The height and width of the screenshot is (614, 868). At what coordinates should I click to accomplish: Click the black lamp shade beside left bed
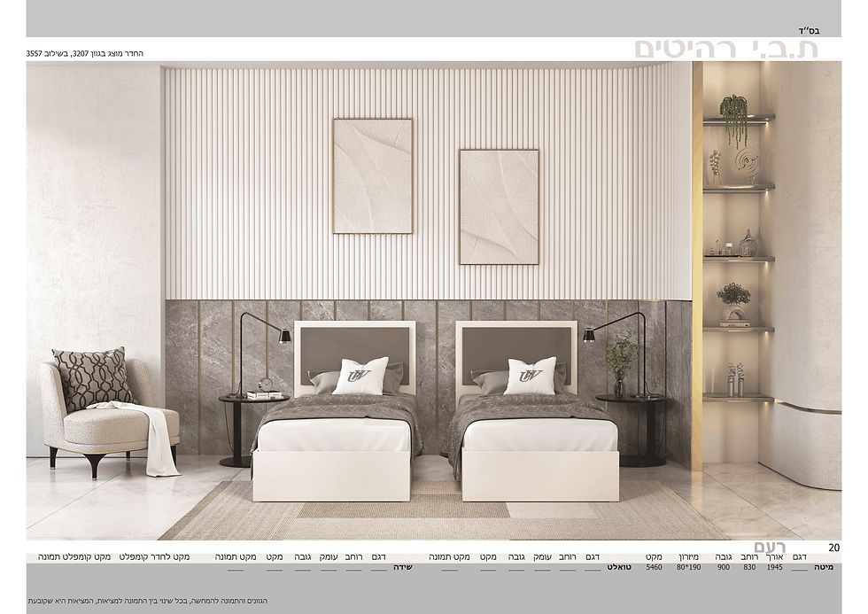[x=284, y=336]
